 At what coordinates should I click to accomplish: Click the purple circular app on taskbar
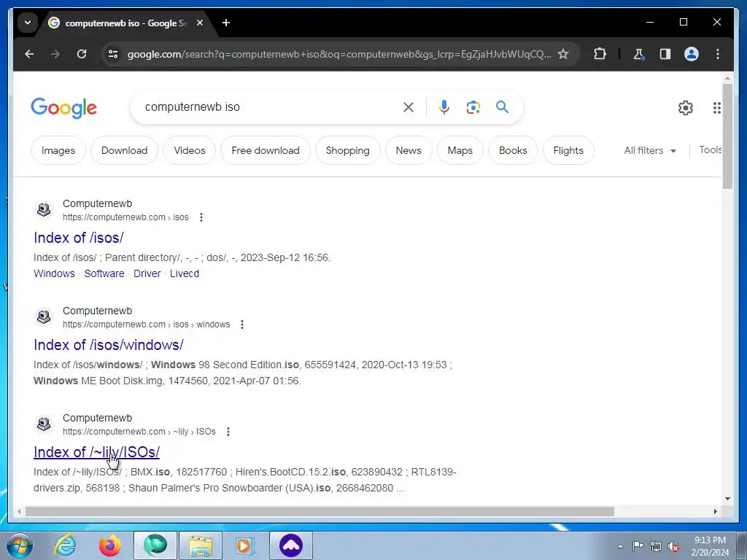click(x=291, y=545)
